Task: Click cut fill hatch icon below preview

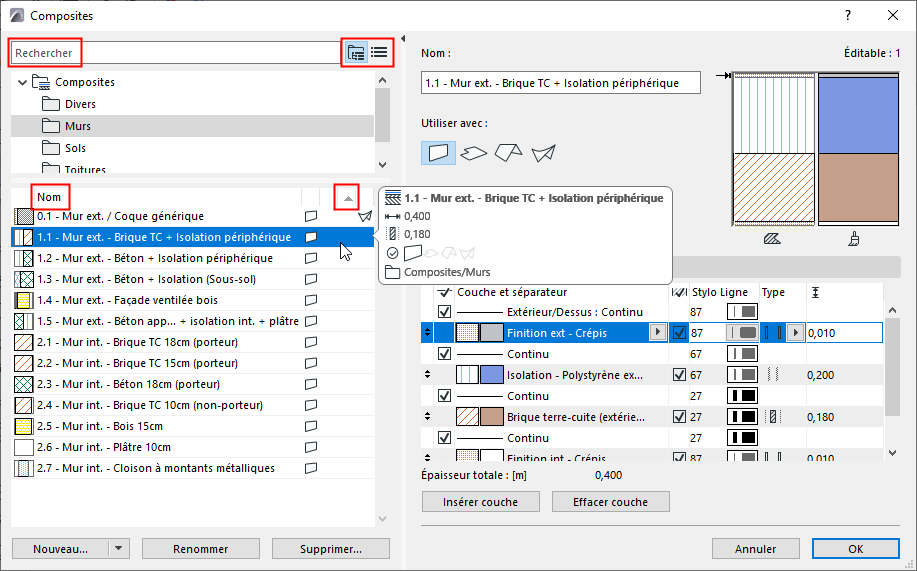Action: [x=772, y=239]
